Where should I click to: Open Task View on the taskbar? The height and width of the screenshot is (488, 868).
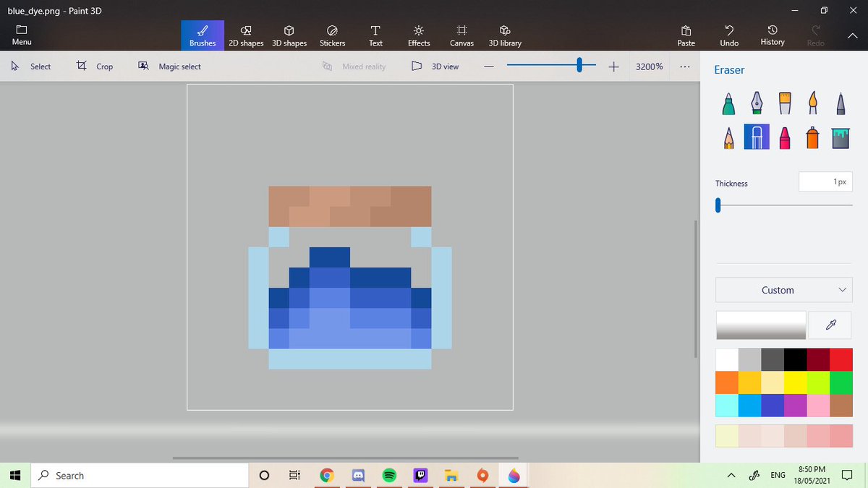click(294, 476)
